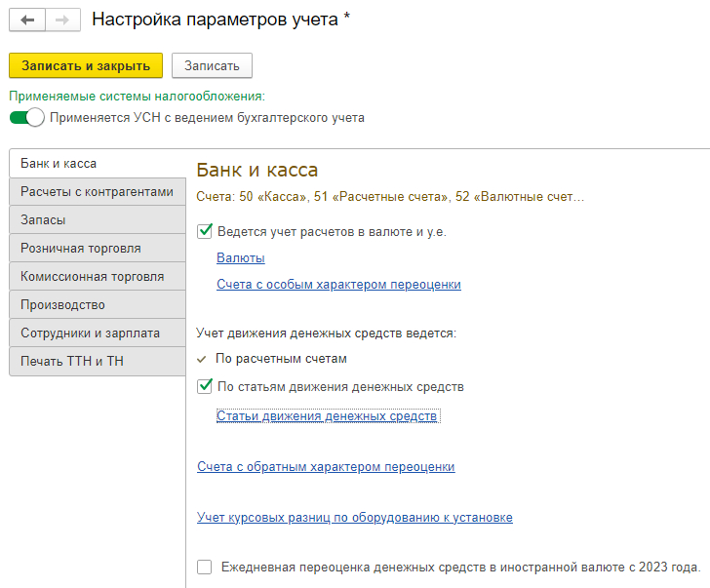Image resolution: width=710 pixels, height=588 pixels.
Task: Enable daily revaluation of foreign currency from 2023
Action: click(204, 567)
